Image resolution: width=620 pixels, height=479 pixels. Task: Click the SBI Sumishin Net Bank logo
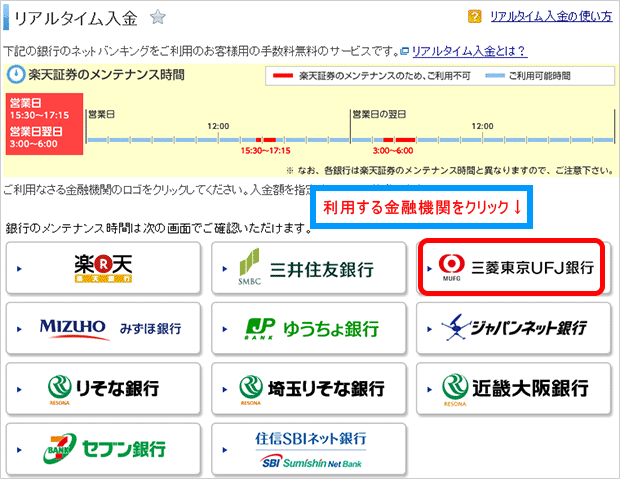(x=310, y=462)
